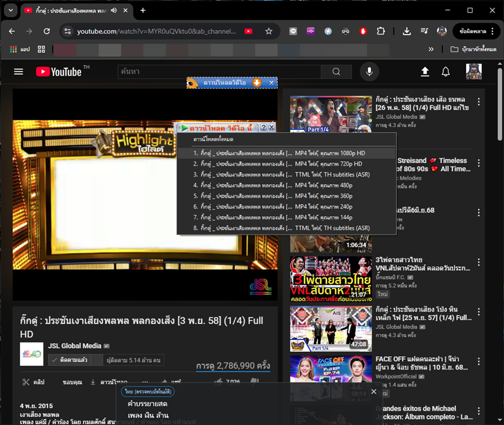The height and width of the screenshot is (425, 504).
Task: Open the apps grid bookmark shortcut
Action: coord(20,49)
